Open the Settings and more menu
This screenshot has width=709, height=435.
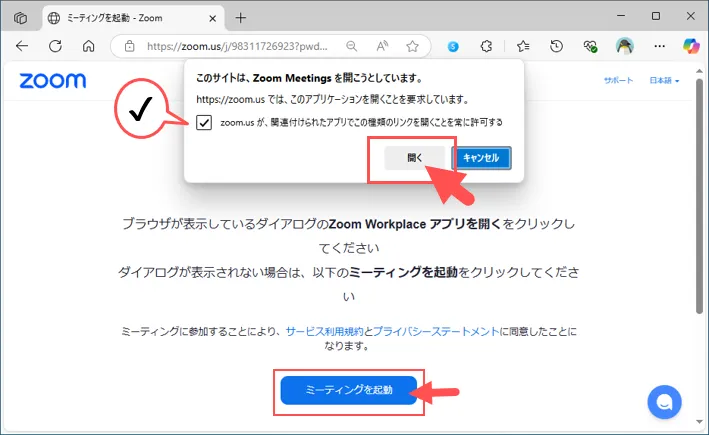pos(659,46)
